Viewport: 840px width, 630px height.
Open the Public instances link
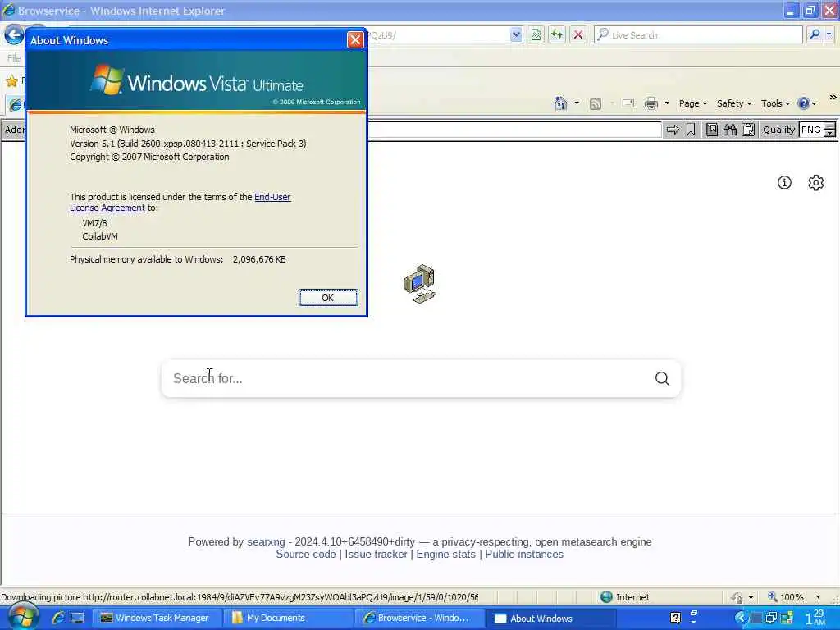(524, 554)
